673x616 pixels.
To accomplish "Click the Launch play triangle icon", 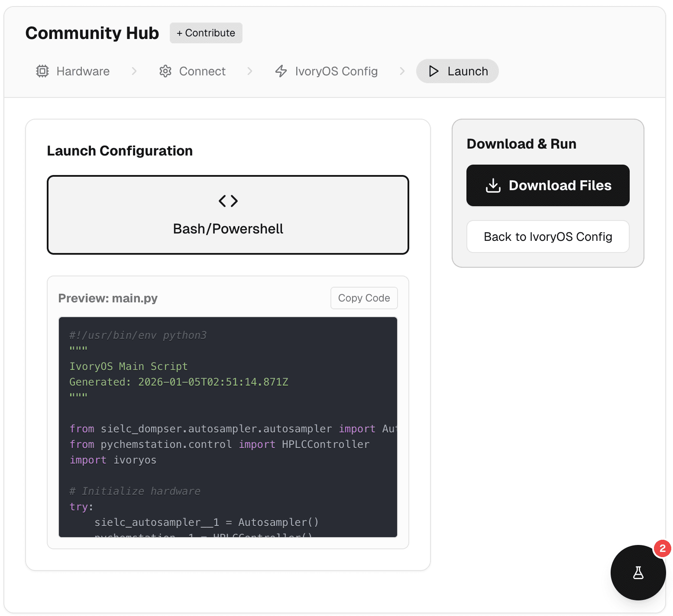I will (x=434, y=71).
